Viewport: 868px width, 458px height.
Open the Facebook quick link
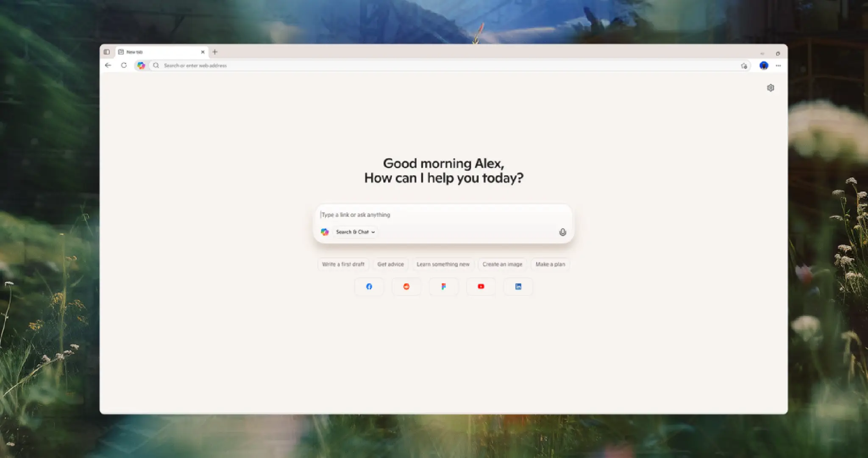(369, 287)
